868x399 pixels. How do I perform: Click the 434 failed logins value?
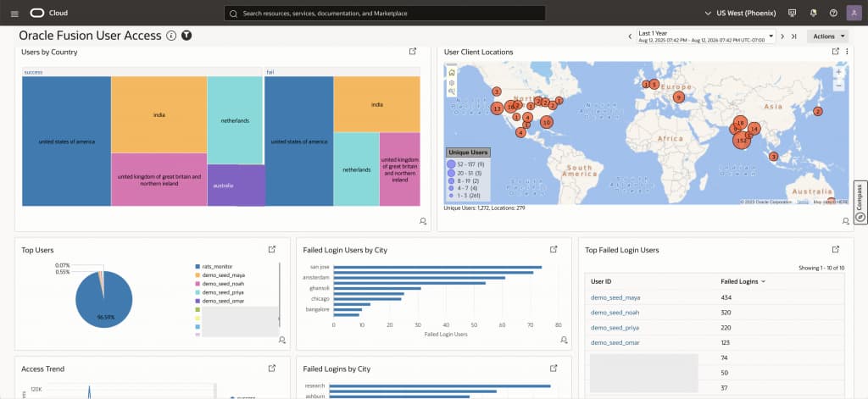click(x=726, y=297)
